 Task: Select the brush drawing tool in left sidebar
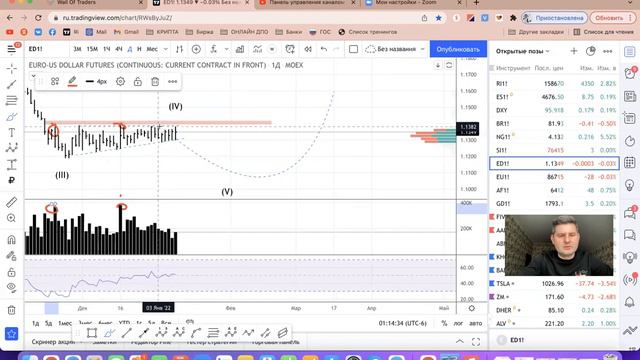click(x=11, y=117)
